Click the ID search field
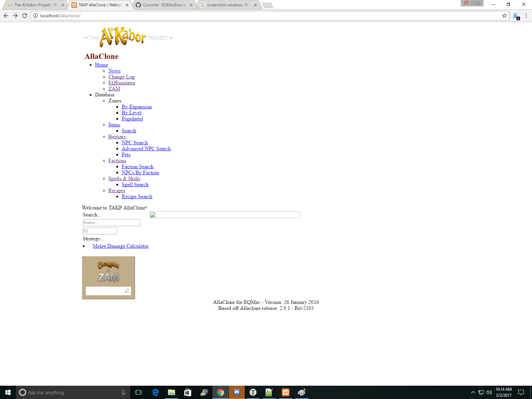 click(100, 231)
